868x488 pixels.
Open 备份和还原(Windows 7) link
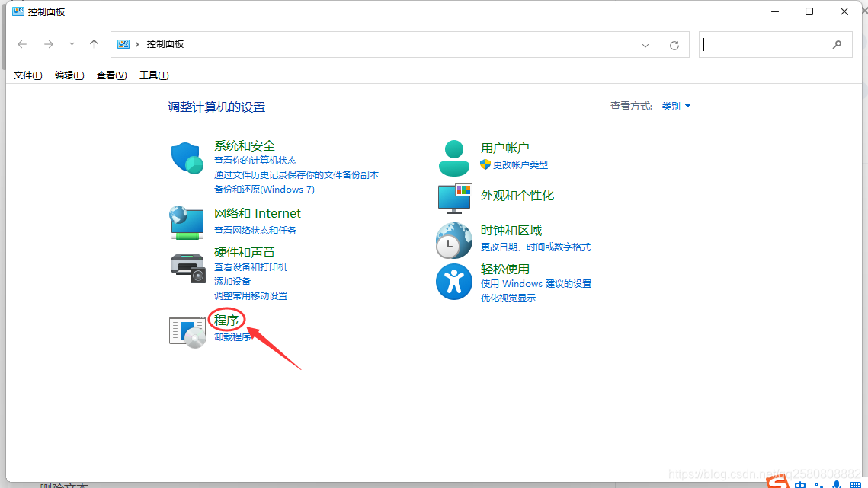point(264,190)
